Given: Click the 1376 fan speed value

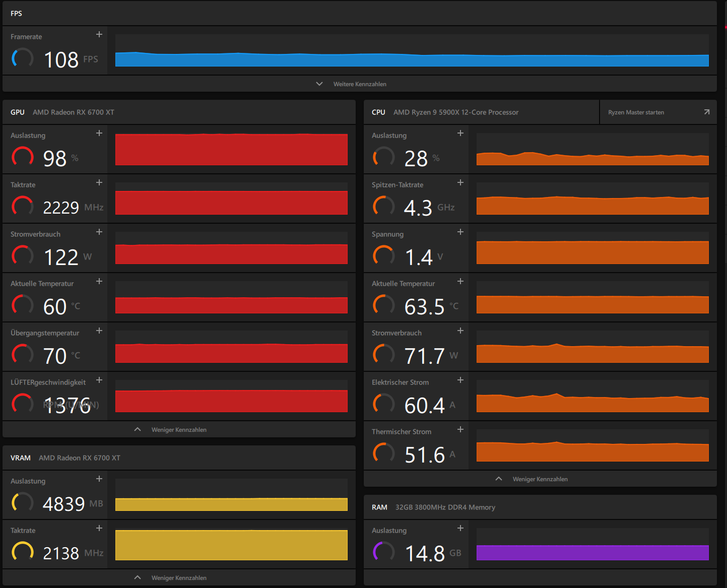Looking at the screenshot, I should point(68,405).
